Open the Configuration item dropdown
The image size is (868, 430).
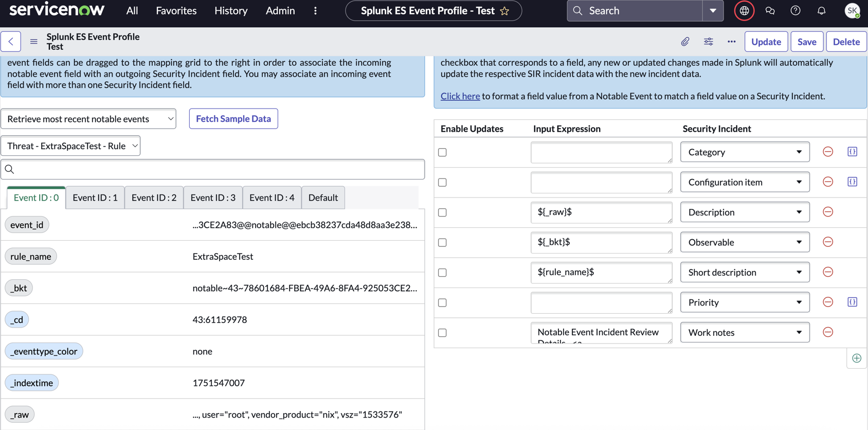point(745,182)
